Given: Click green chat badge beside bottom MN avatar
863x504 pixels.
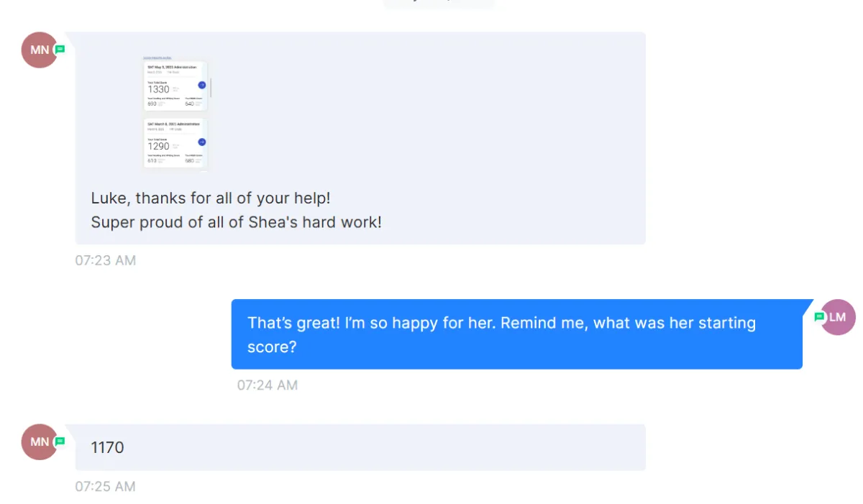Looking at the screenshot, I should pos(60,441).
